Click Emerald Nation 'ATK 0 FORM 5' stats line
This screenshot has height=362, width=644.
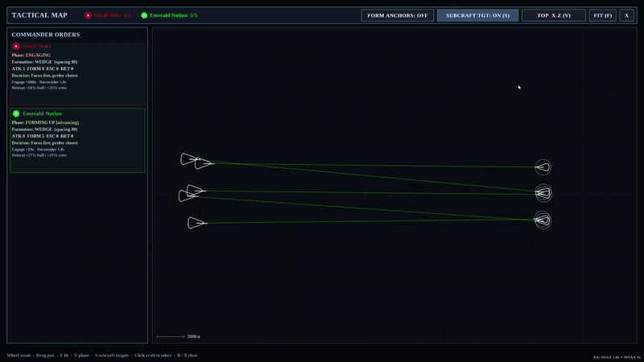tap(43, 136)
